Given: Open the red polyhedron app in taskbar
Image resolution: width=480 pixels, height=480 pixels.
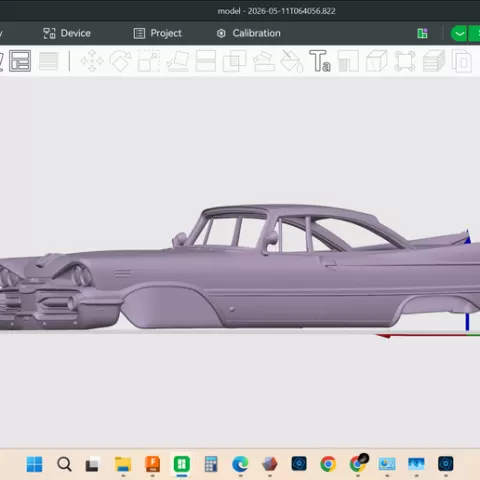Looking at the screenshot, I should pos(270,464).
